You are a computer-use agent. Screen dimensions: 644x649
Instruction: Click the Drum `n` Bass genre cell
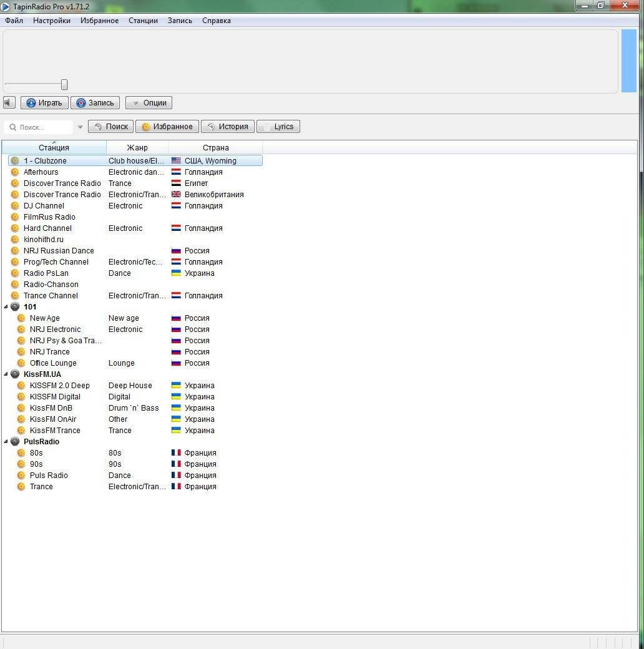point(134,407)
